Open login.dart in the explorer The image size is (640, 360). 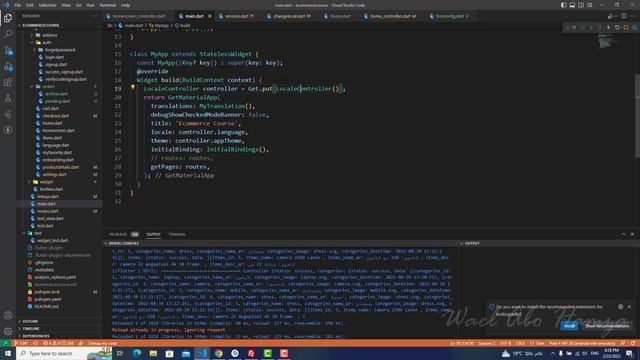click(x=55, y=57)
